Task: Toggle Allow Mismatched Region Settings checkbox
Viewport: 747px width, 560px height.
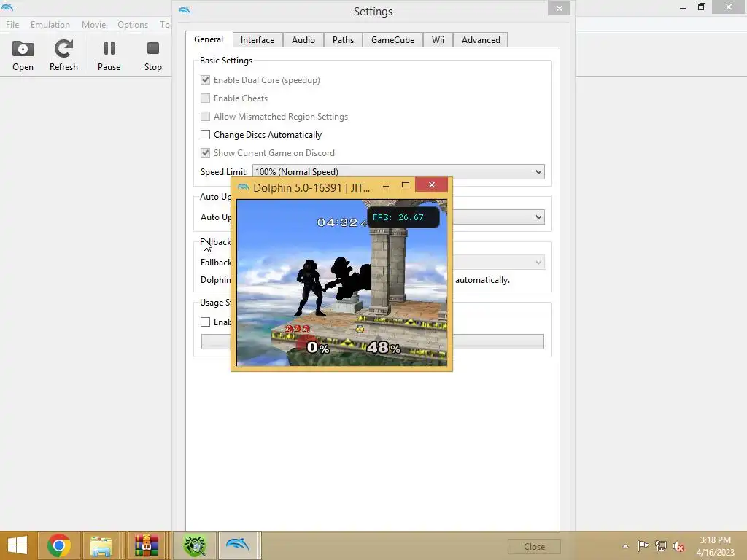Action: (x=205, y=116)
